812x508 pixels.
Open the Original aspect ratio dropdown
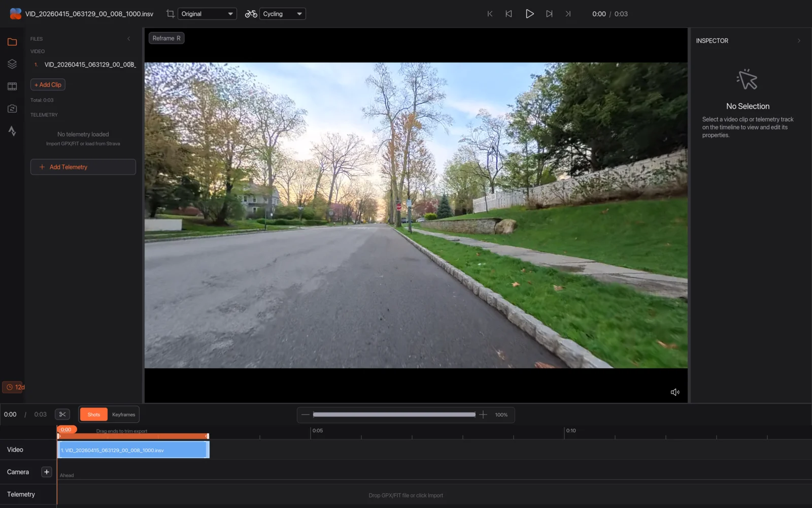[x=207, y=14]
